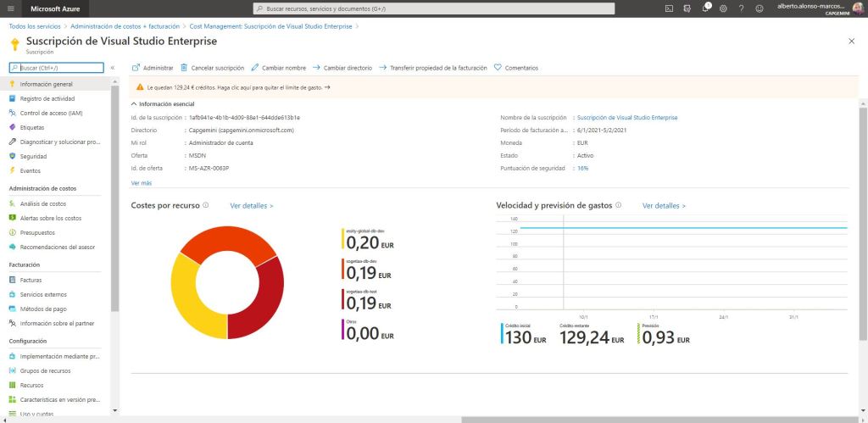Screen dimensions: 868x423
Task: Click the 16% security score link
Action: pyautogui.click(x=582, y=168)
